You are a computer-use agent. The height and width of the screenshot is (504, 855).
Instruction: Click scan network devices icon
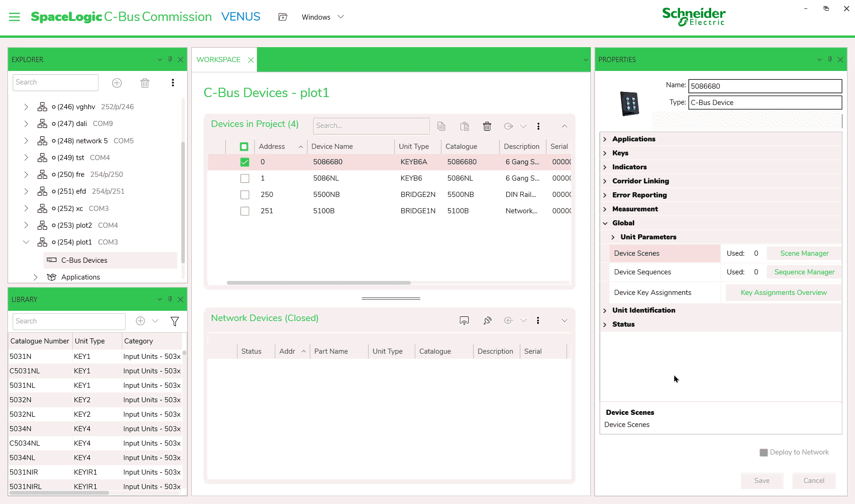point(464,321)
